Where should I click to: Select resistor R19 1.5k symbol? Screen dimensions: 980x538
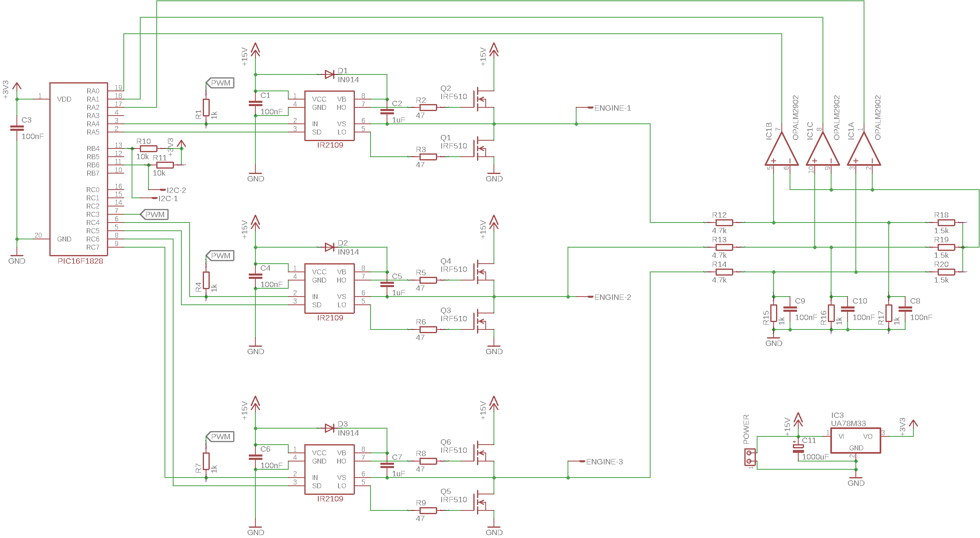pyautogui.click(x=946, y=247)
